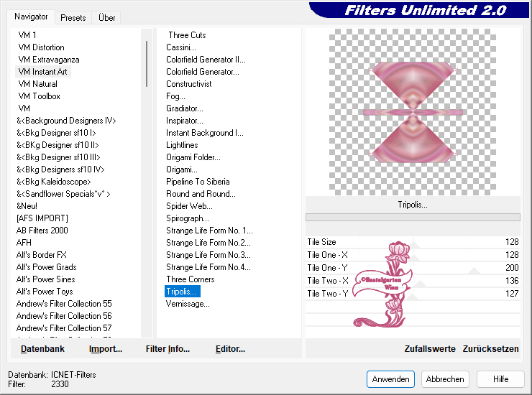Choose Alf's Border FX category
The height and width of the screenshot is (395, 532).
tap(42, 255)
